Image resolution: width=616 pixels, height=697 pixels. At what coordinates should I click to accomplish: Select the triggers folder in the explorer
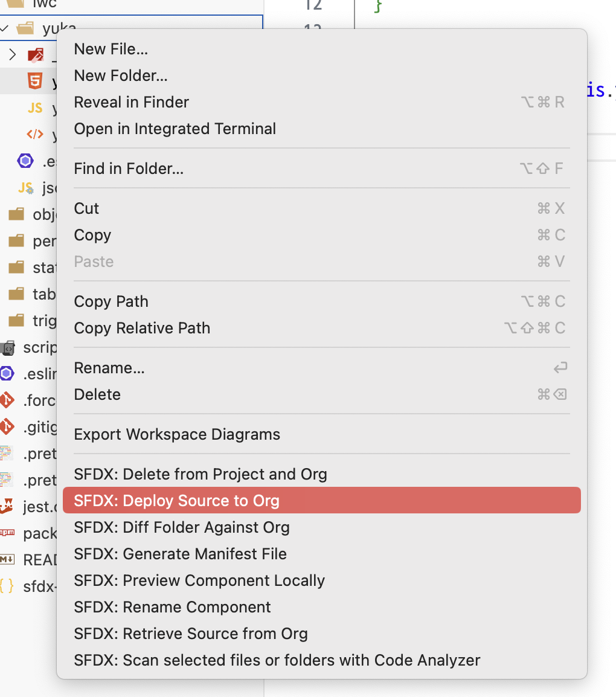coord(36,321)
